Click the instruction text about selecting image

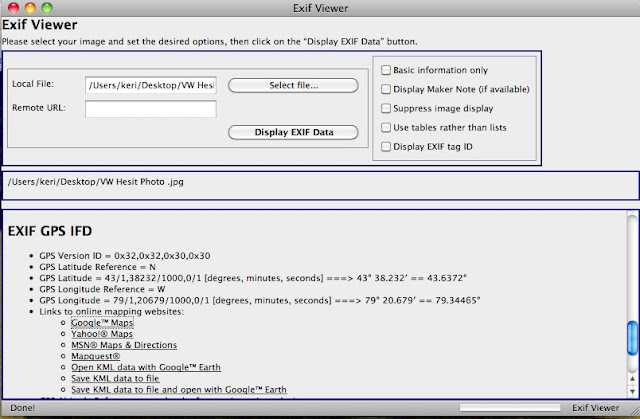click(210, 42)
